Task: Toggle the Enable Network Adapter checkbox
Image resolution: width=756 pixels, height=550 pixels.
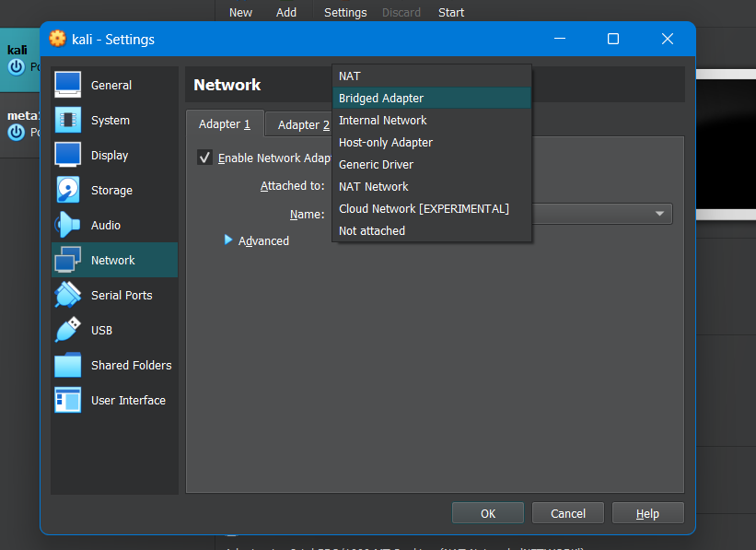Action: tap(205, 158)
